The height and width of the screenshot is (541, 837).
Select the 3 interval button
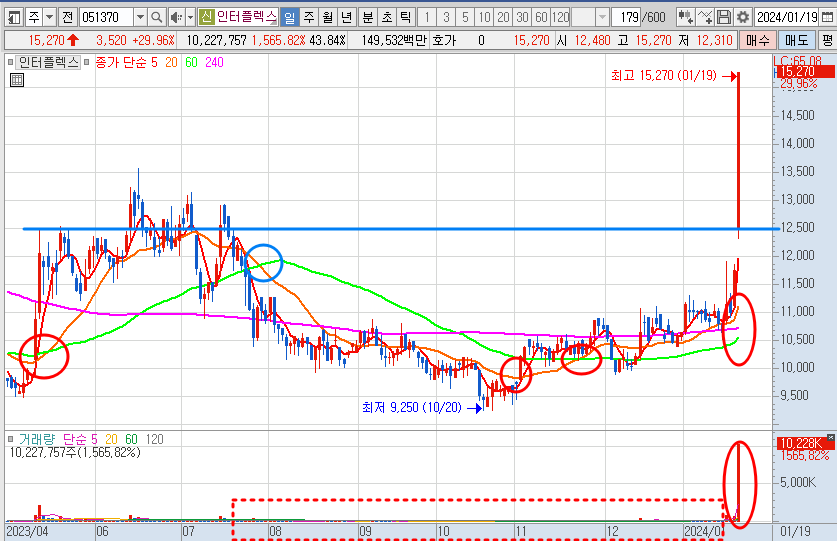446,18
